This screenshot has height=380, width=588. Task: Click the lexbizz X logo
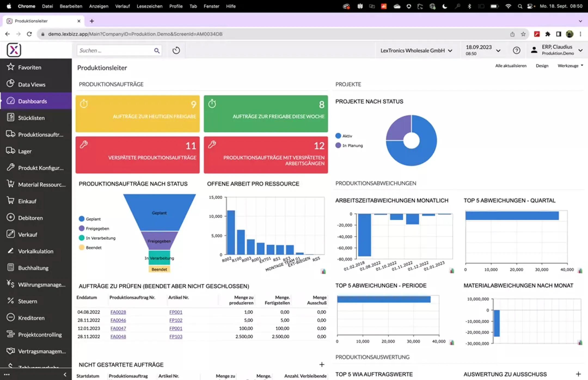[x=14, y=50]
